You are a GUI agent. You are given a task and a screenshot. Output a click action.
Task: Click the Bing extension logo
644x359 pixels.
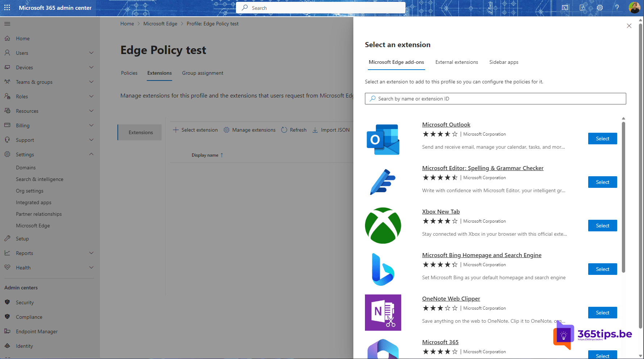(383, 269)
